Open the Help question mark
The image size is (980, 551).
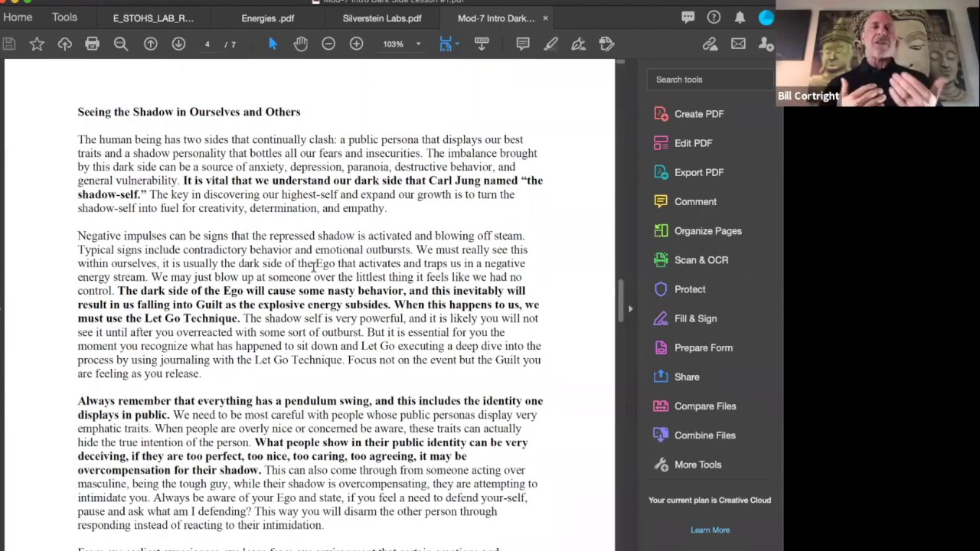(x=714, y=18)
